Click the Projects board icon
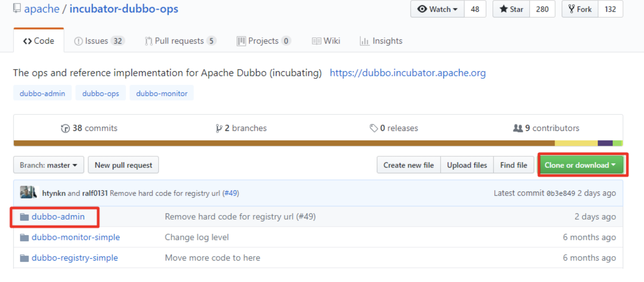 pos(241,41)
